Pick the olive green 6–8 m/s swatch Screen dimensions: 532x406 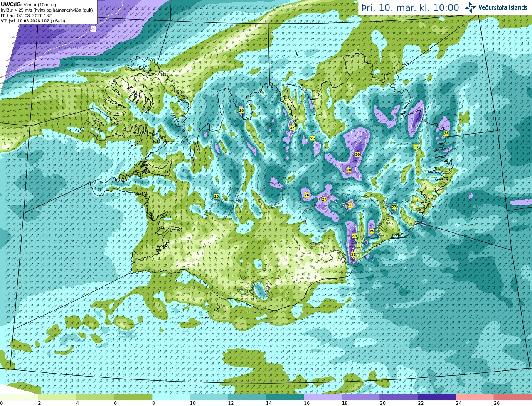[x=133, y=397]
